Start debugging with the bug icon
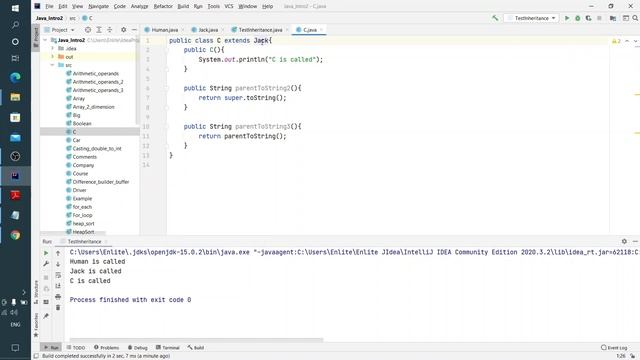The image size is (640, 360). tap(578, 18)
